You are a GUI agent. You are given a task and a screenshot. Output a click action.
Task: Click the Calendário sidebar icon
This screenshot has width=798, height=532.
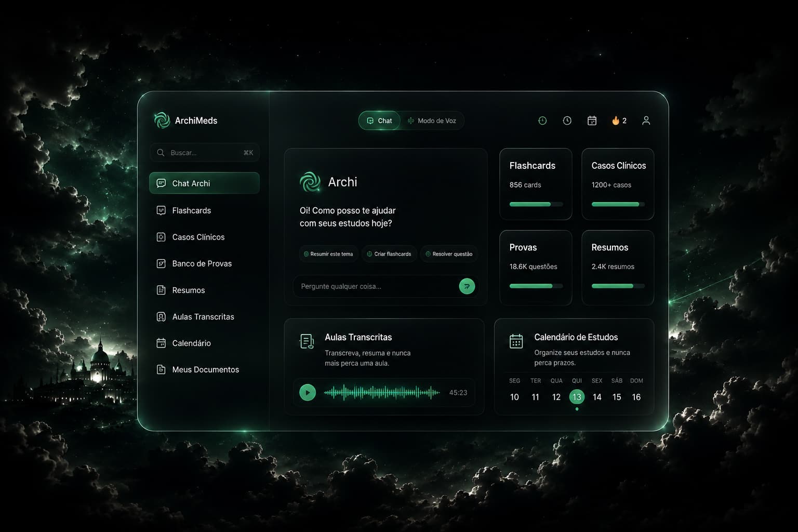[x=161, y=343]
